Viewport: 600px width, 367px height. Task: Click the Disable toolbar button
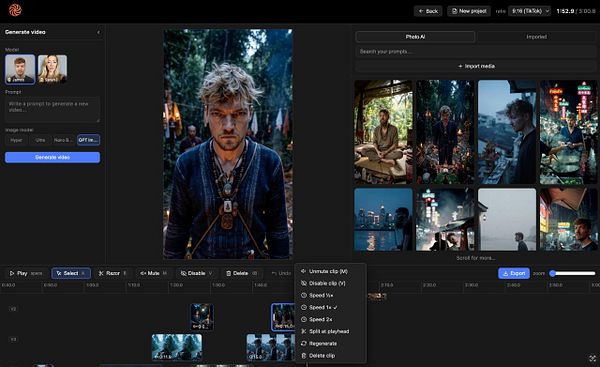196,273
